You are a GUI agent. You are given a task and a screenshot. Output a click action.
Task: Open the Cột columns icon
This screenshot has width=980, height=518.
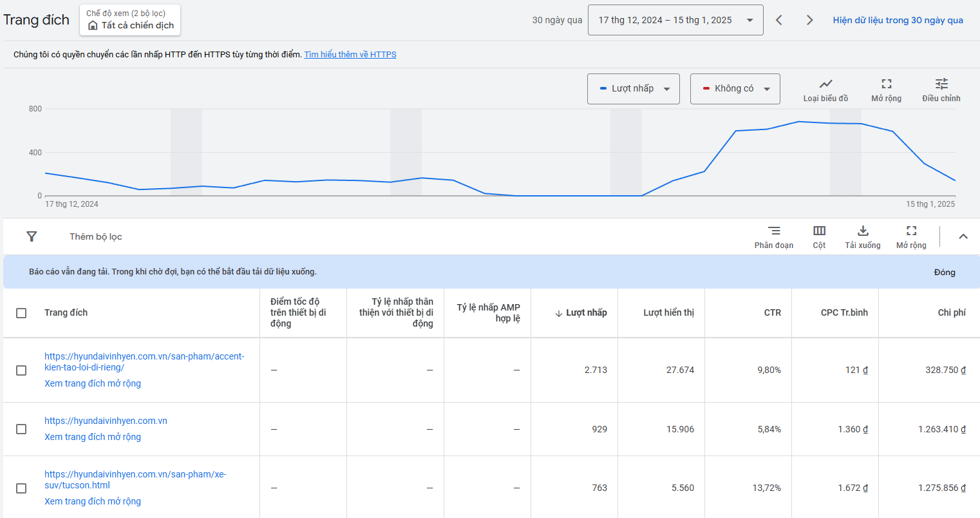(x=819, y=231)
